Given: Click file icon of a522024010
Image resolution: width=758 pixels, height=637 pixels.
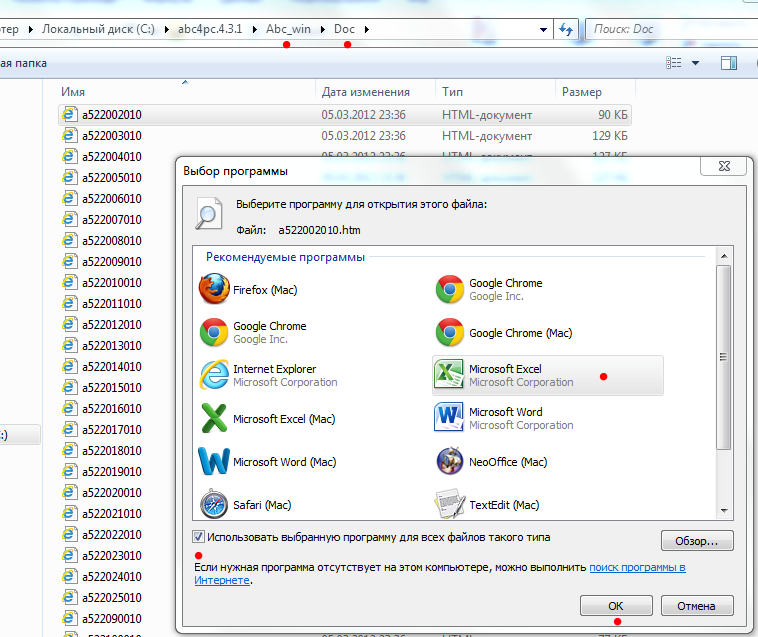Looking at the screenshot, I should click(x=69, y=577).
